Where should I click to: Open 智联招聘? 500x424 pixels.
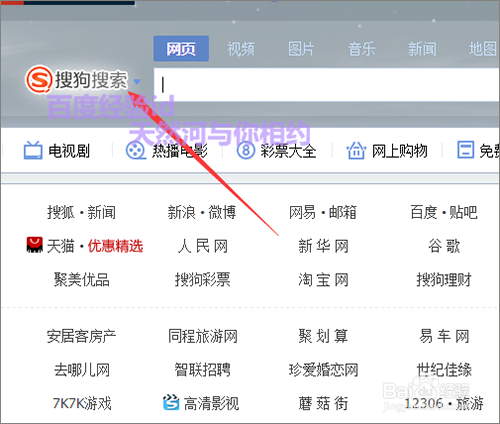pyautogui.click(x=203, y=370)
